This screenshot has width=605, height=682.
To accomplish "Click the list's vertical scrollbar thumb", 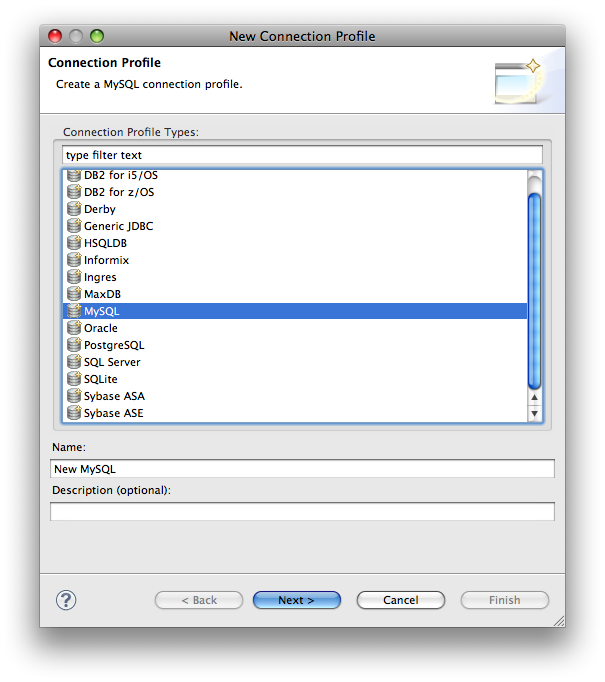I will pyautogui.click(x=534, y=291).
